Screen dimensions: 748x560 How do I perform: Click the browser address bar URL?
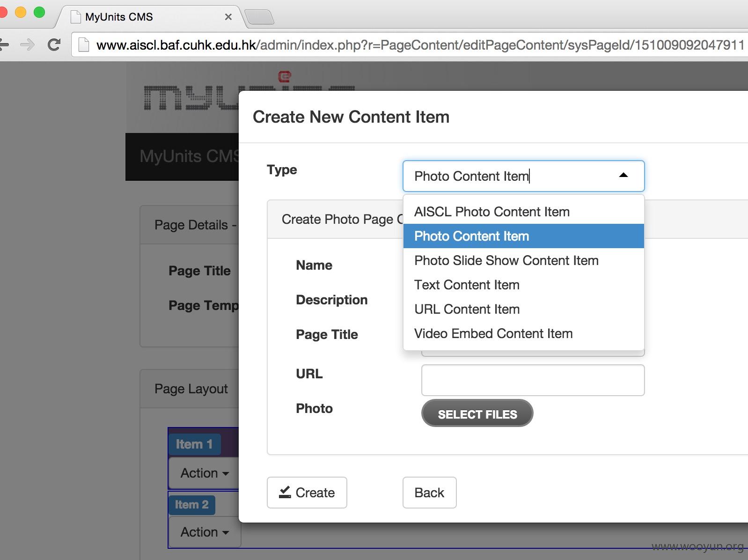coord(420,45)
